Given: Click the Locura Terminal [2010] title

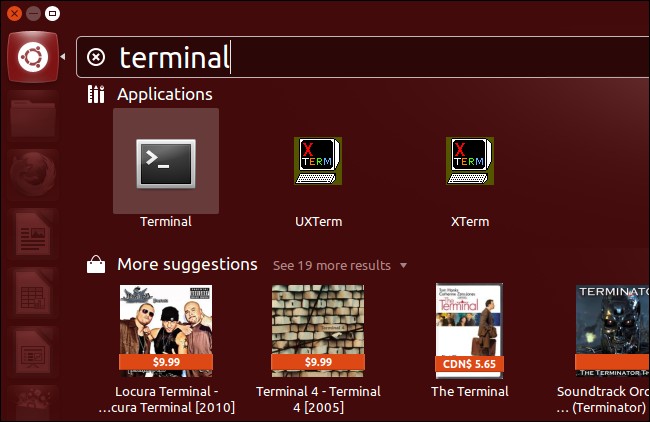Looking at the screenshot, I should click(166, 399).
